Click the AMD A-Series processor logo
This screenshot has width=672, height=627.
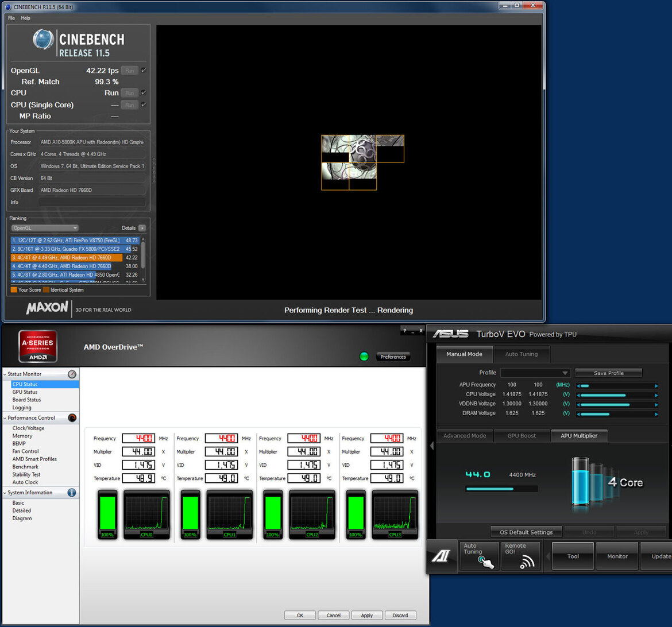tap(38, 346)
